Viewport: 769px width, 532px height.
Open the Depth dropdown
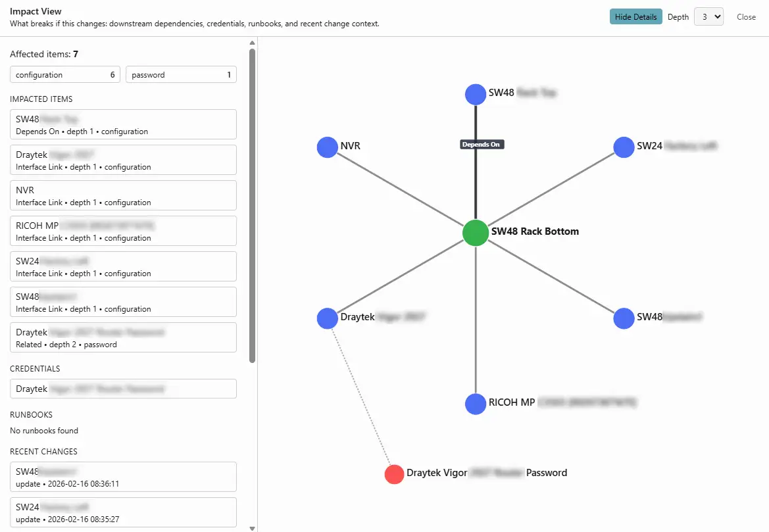[708, 17]
